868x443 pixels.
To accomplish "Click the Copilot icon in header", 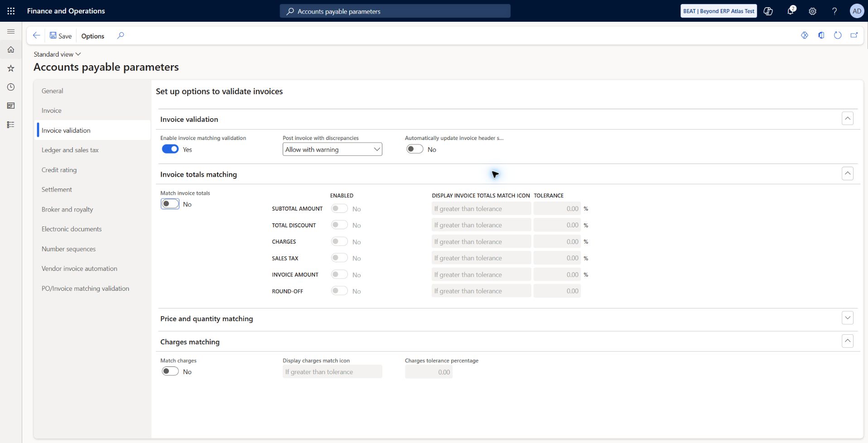I will pos(768,11).
